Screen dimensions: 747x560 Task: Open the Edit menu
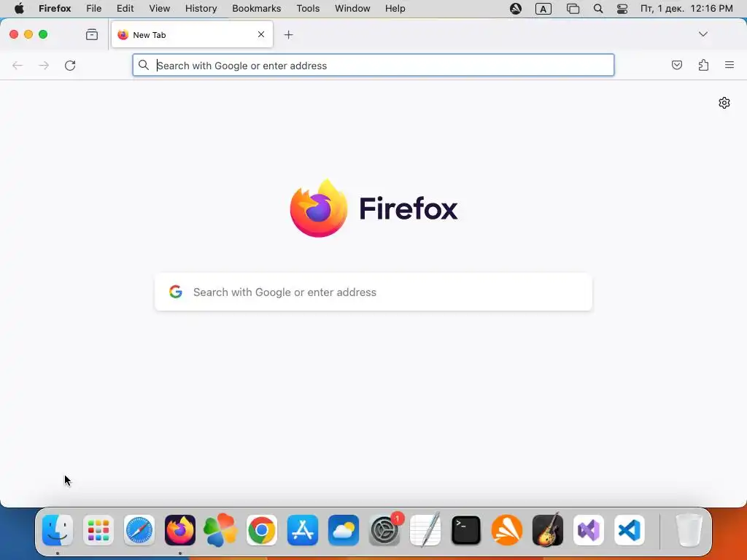coord(125,9)
